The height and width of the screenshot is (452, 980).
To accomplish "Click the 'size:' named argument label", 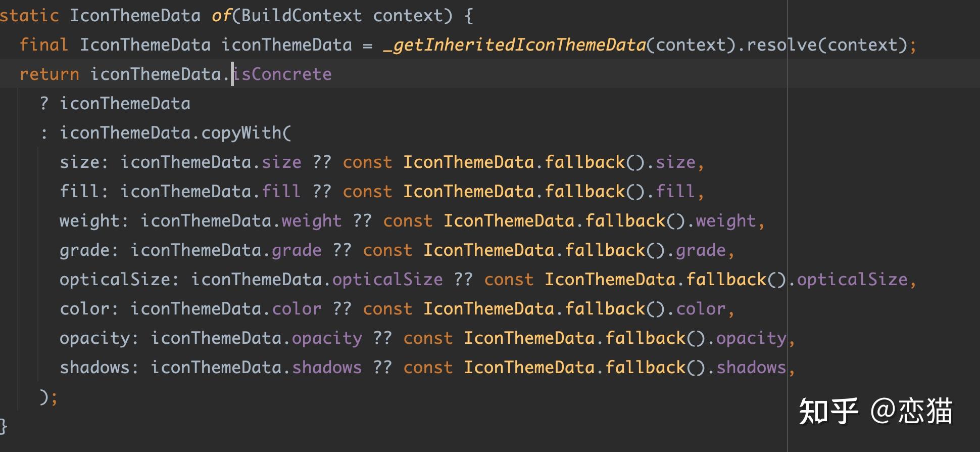I will point(83,162).
